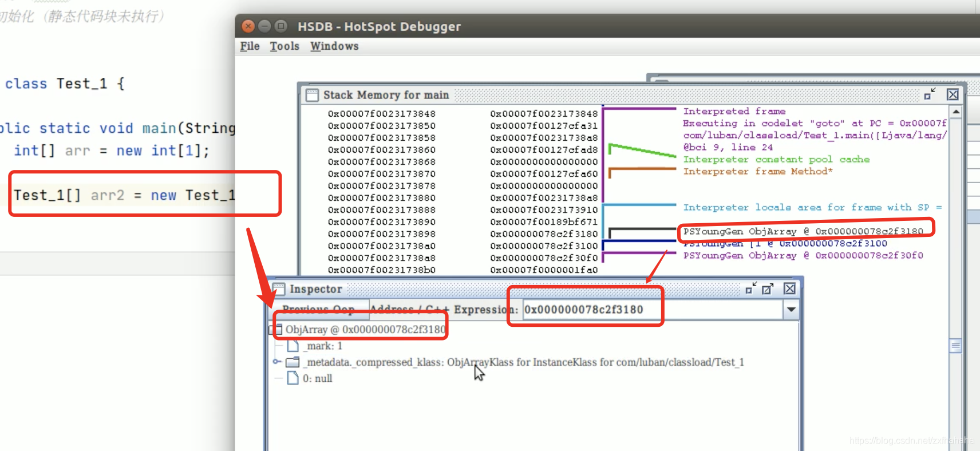Click the class Test_1 declaration in editor
980x451 pixels.
click(x=65, y=84)
